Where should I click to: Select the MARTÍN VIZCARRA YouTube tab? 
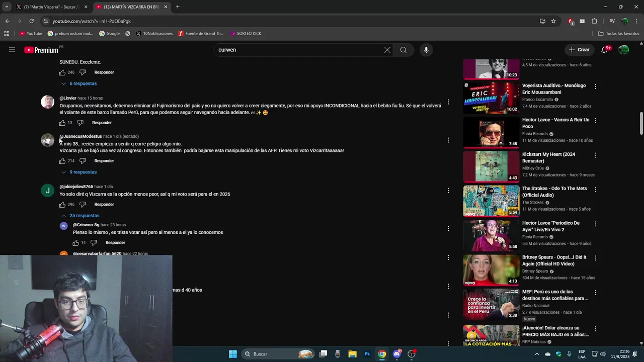[132, 7]
